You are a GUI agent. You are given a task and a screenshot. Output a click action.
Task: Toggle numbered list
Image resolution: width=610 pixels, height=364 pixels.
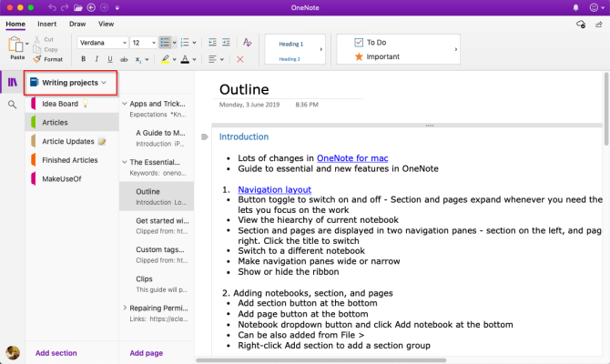point(185,43)
